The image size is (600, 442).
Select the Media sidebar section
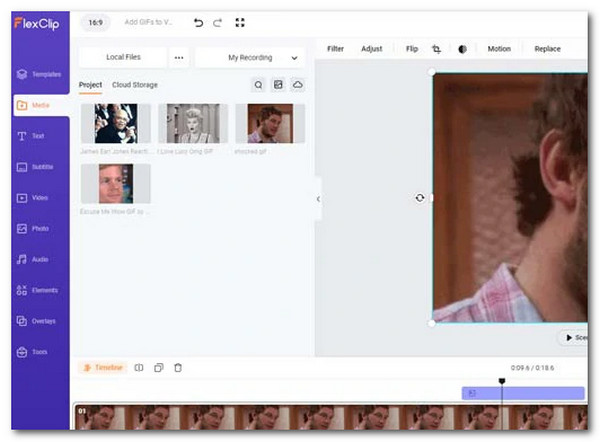(41, 105)
